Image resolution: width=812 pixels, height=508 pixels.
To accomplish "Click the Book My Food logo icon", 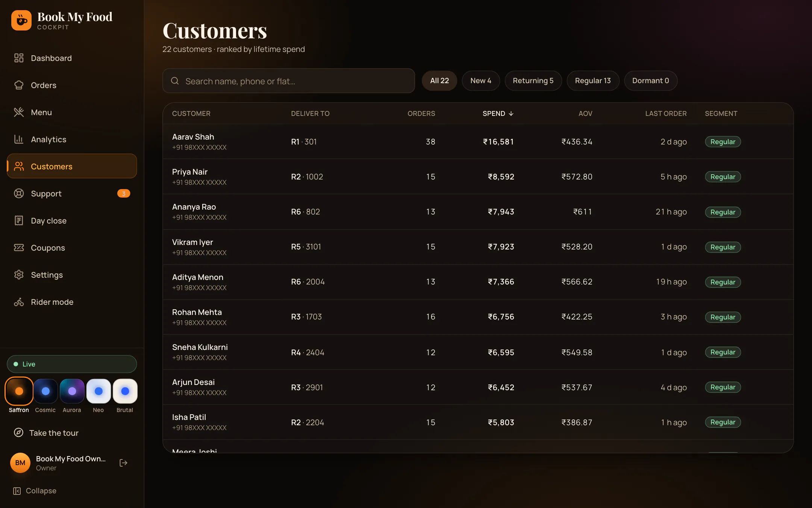I will coord(21,20).
